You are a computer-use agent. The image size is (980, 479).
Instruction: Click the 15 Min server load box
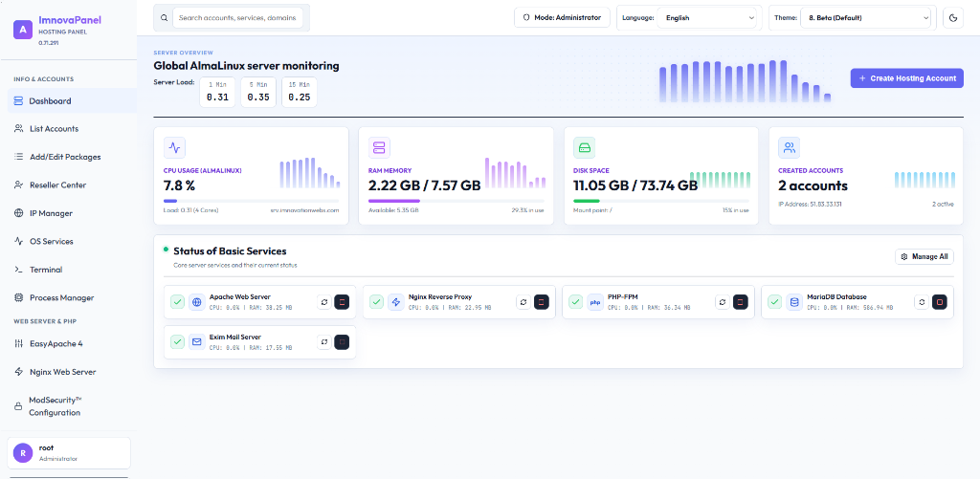coord(300,92)
